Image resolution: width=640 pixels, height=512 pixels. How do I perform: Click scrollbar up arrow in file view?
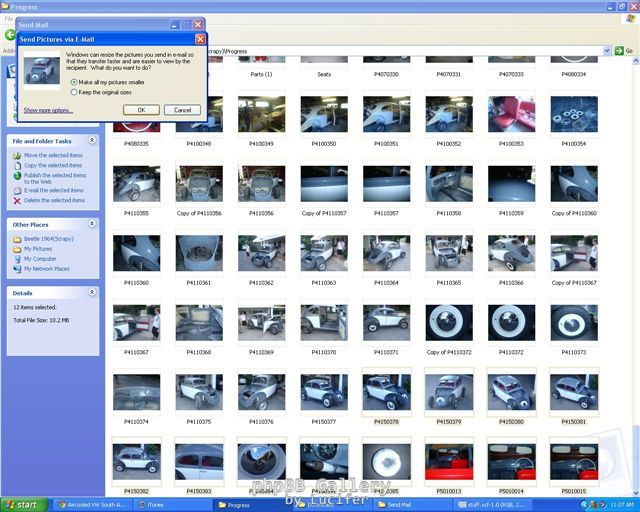click(x=636, y=61)
